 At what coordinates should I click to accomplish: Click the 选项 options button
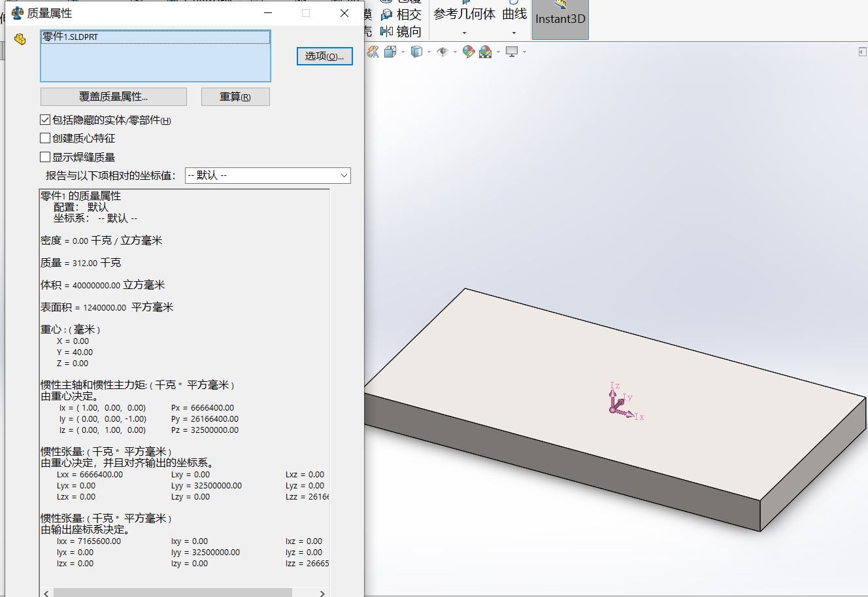coord(324,56)
